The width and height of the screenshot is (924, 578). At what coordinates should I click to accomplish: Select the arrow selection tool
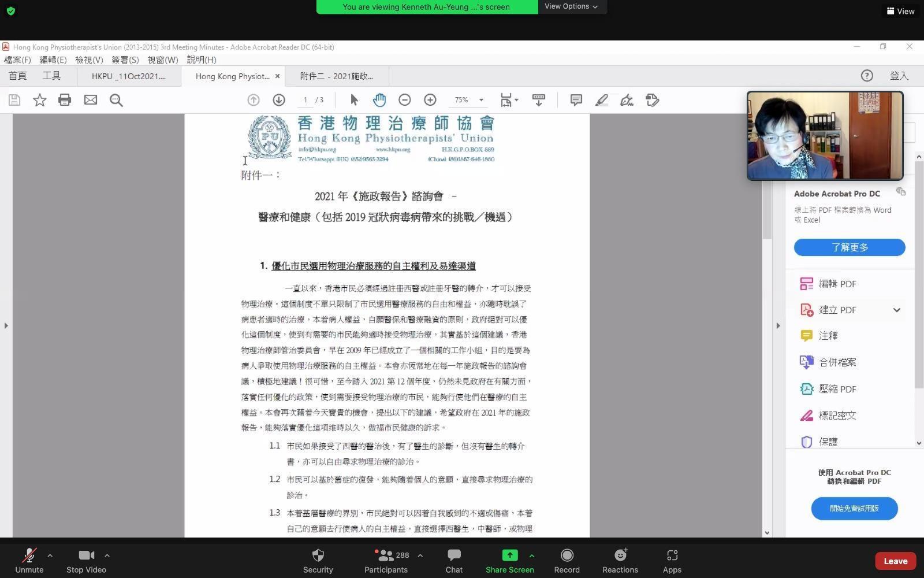(354, 100)
